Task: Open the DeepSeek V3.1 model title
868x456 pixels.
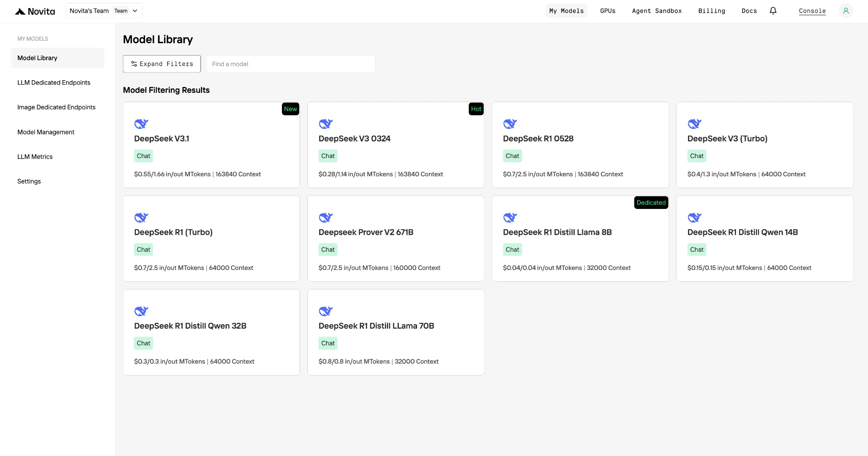Action: pos(161,139)
